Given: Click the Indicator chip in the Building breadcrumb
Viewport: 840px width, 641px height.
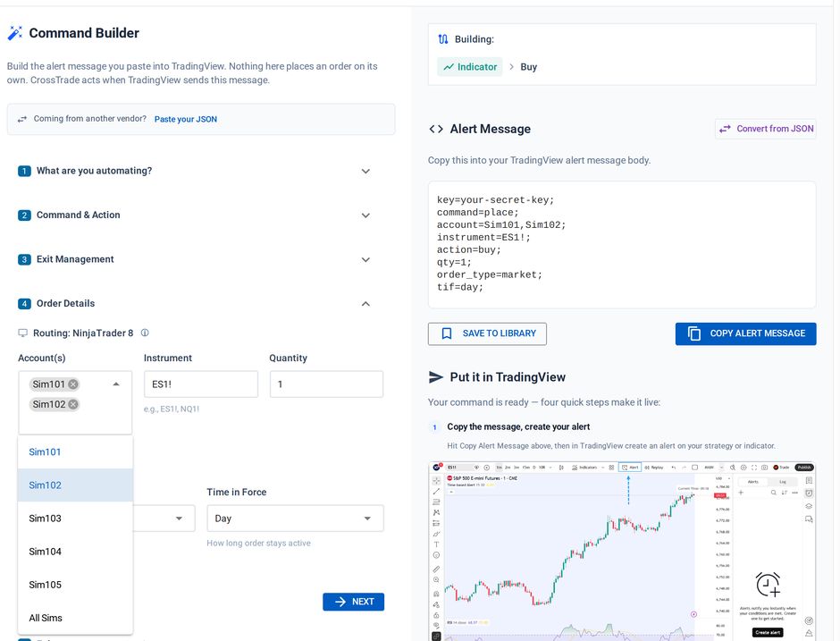Looking at the screenshot, I should point(470,67).
